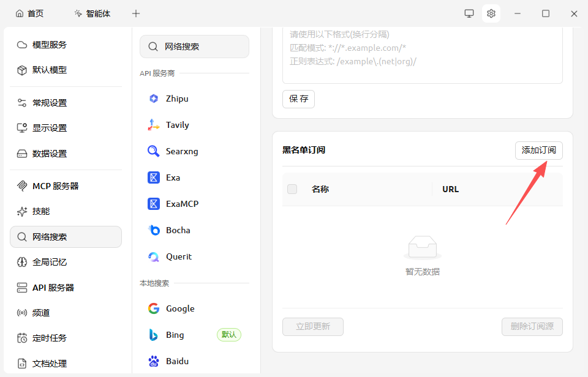Screen dimensions: 588x377
Task: Toggle the select-all checkbox in subscription table
Action: point(292,189)
